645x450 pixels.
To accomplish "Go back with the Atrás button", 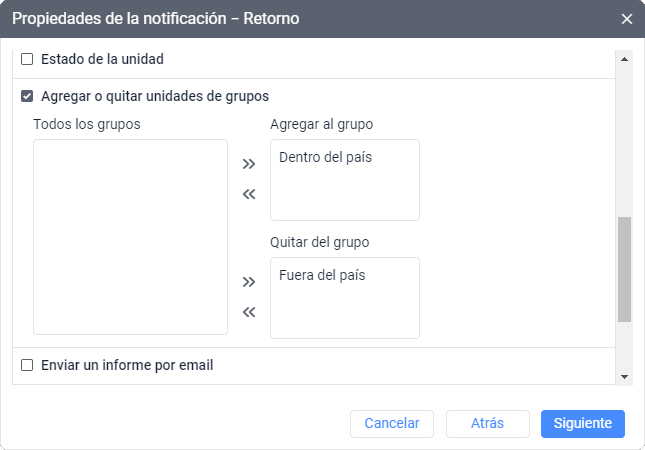I will pos(487,423).
